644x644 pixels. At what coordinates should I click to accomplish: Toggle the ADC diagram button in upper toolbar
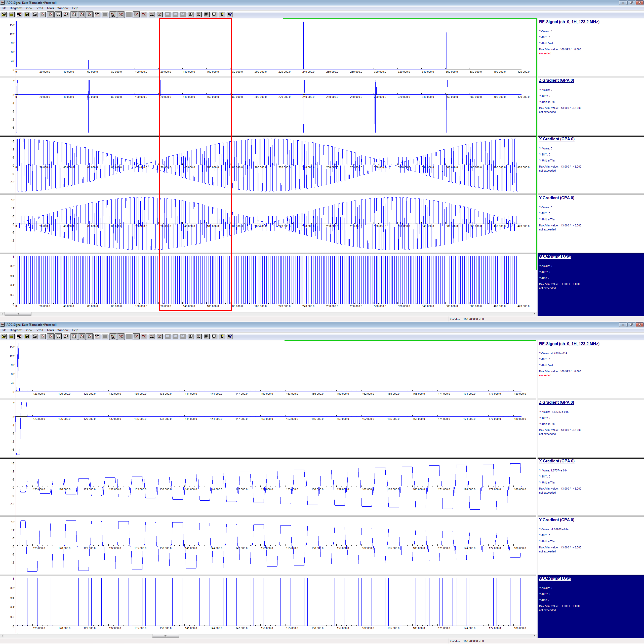point(50,15)
